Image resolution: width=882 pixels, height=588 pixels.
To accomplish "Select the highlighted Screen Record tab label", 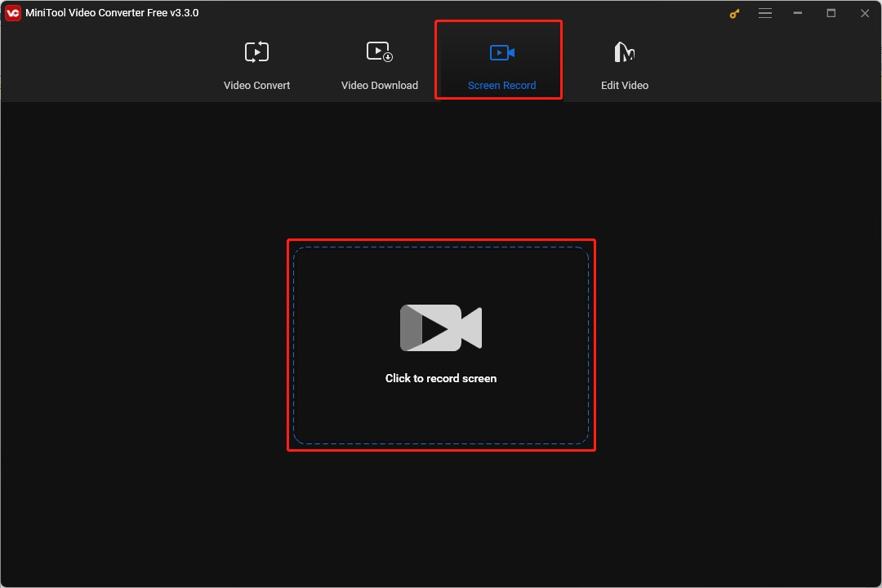I will [x=501, y=85].
